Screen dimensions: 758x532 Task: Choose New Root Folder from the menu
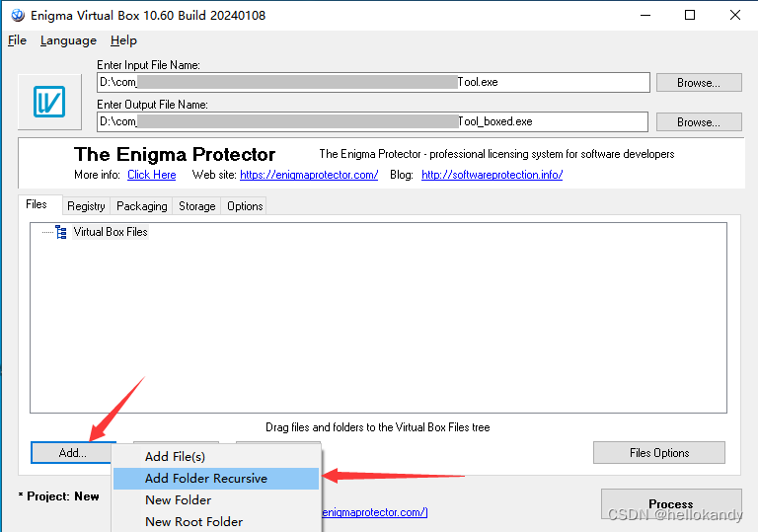tap(216, 521)
